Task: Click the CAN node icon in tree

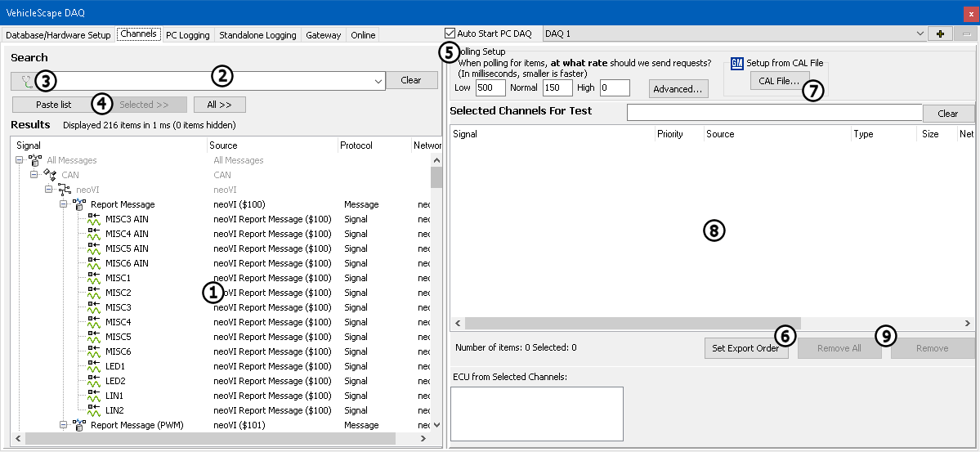Action: tap(50, 175)
